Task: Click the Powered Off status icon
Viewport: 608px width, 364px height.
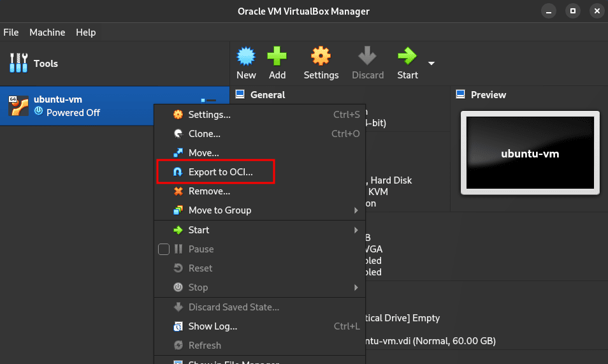Action: point(38,111)
